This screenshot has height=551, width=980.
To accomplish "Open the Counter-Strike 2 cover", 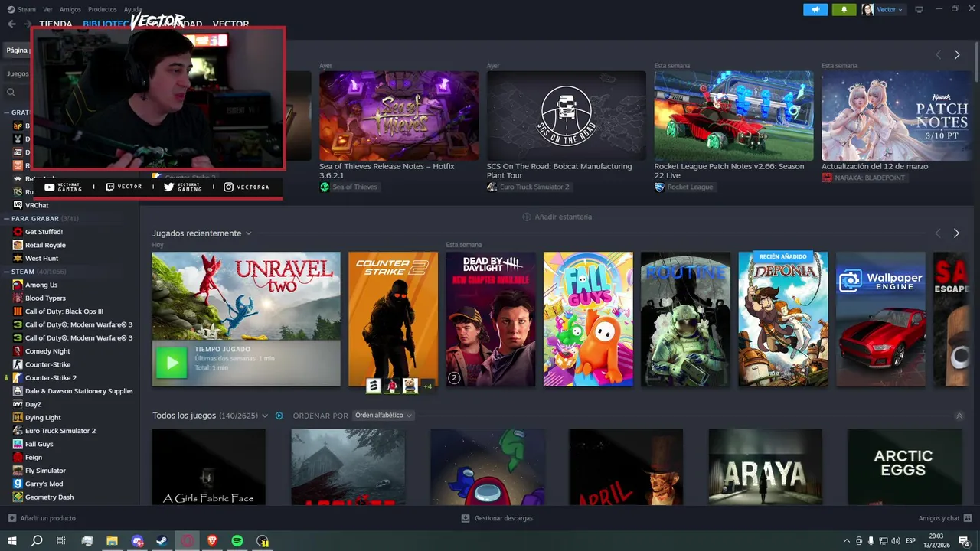I will click(x=393, y=319).
